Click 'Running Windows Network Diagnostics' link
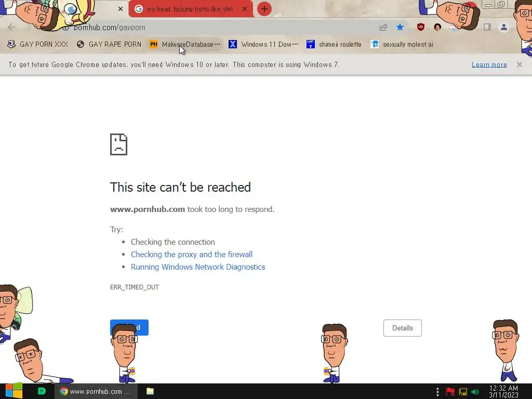 [x=198, y=267]
